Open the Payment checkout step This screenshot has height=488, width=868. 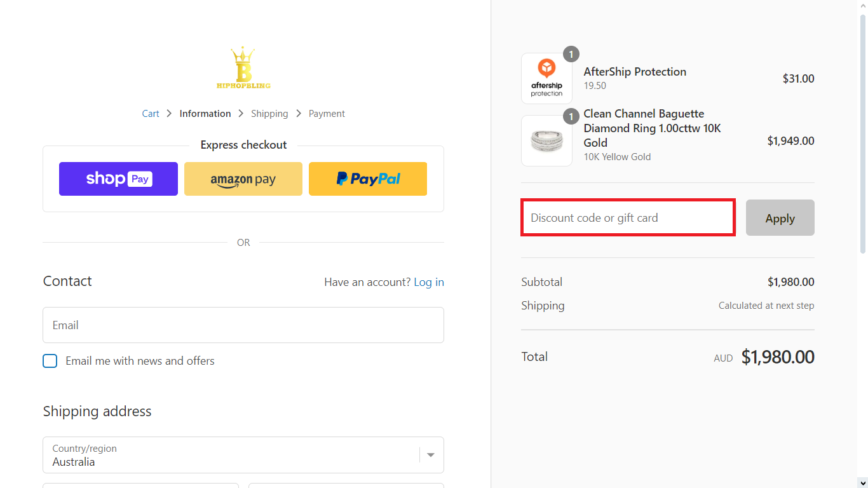point(326,113)
